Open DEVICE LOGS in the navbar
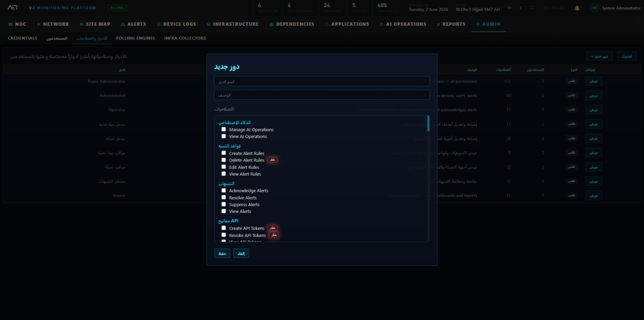Viewport: 644px width, 320px height. pyautogui.click(x=176, y=24)
